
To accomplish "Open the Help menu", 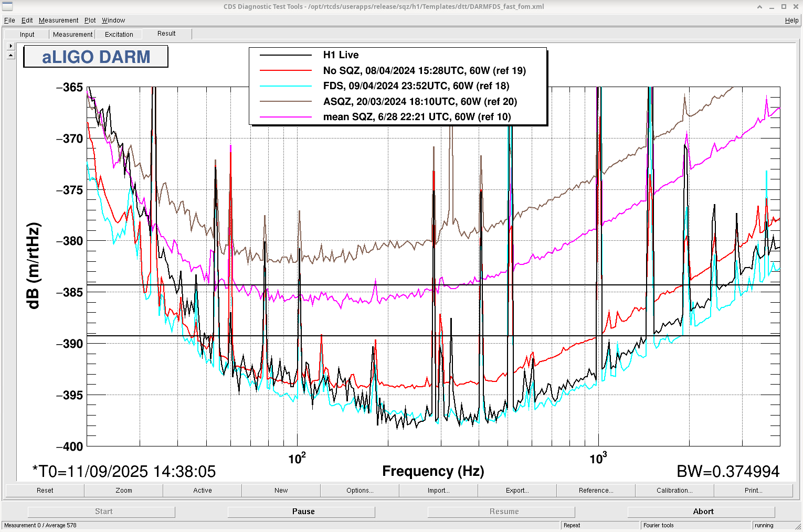I will point(791,20).
